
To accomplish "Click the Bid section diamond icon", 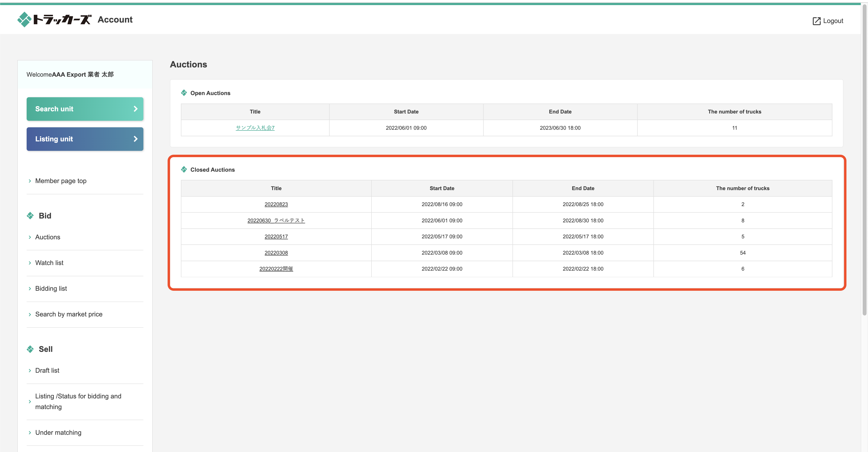I will [x=30, y=216].
